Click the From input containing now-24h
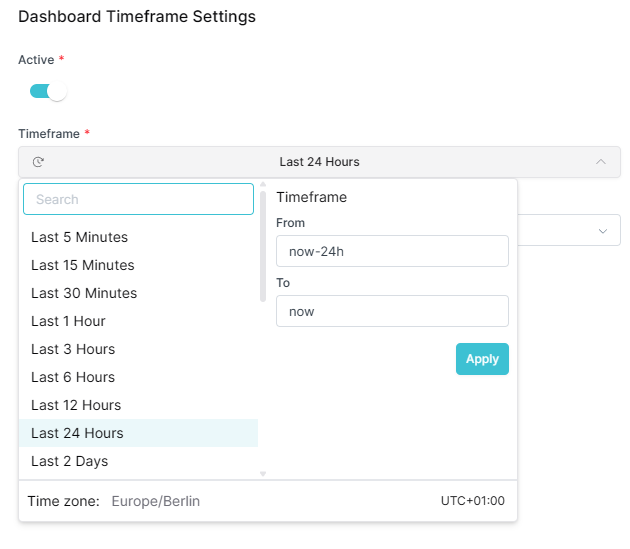 click(x=392, y=251)
